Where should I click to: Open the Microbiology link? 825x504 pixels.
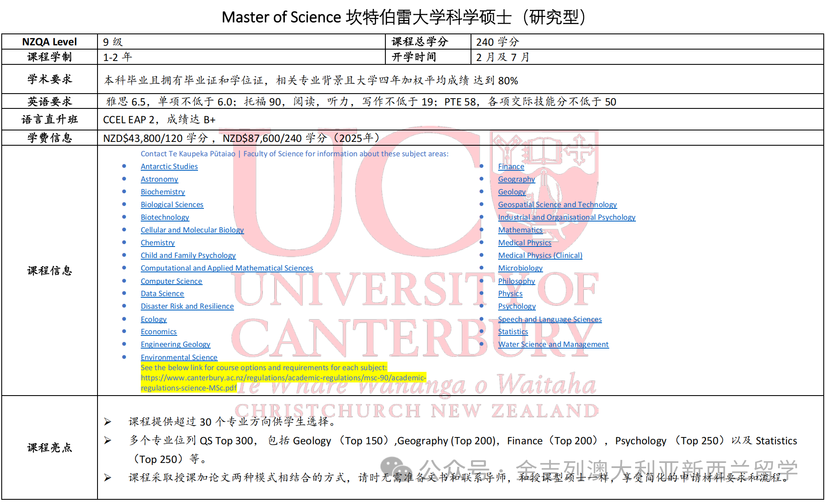[520, 268]
